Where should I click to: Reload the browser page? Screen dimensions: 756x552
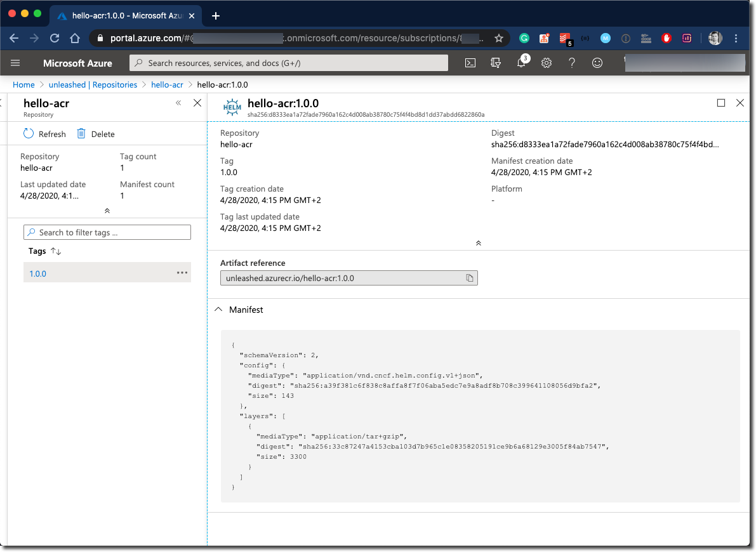55,38
